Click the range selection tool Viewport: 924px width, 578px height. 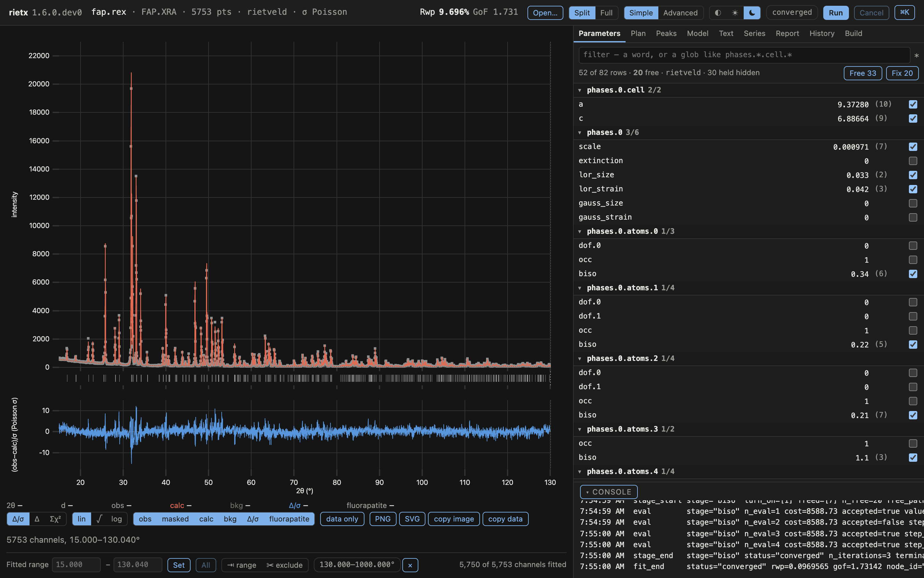tap(242, 565)
